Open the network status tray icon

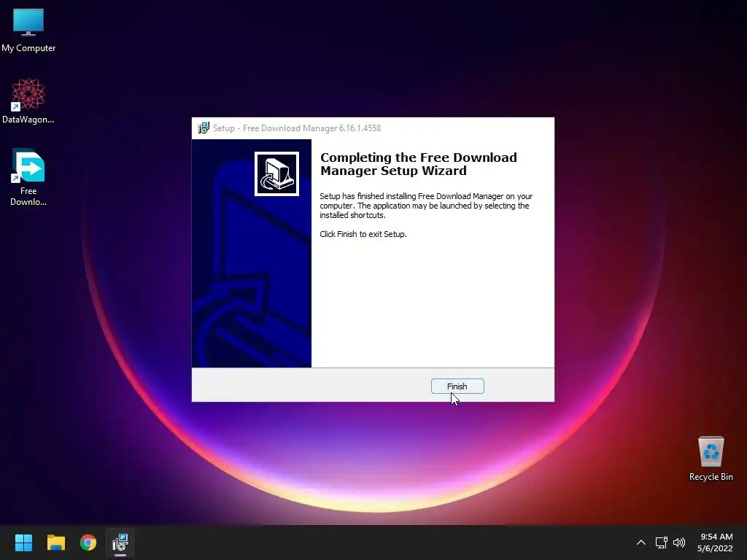tap(661, 542)
